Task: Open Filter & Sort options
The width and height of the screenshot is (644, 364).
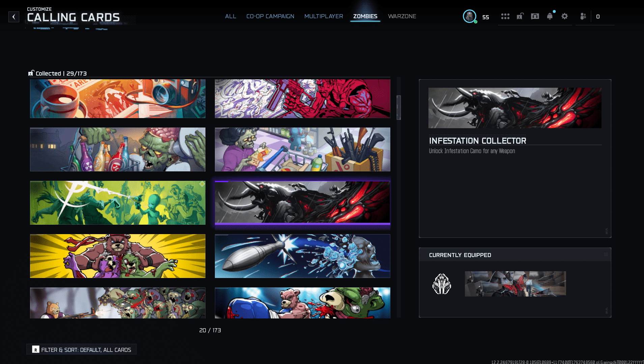Action: tap(81, 349)
